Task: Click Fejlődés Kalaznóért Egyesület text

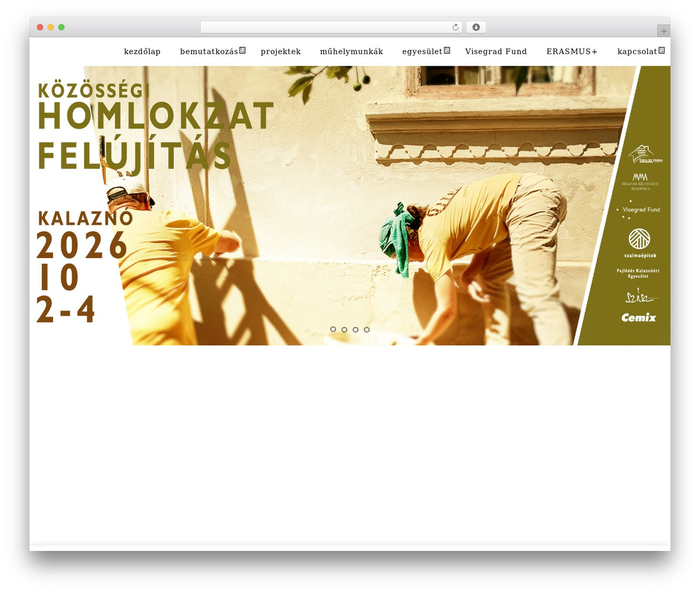Action: pos(638,274)
